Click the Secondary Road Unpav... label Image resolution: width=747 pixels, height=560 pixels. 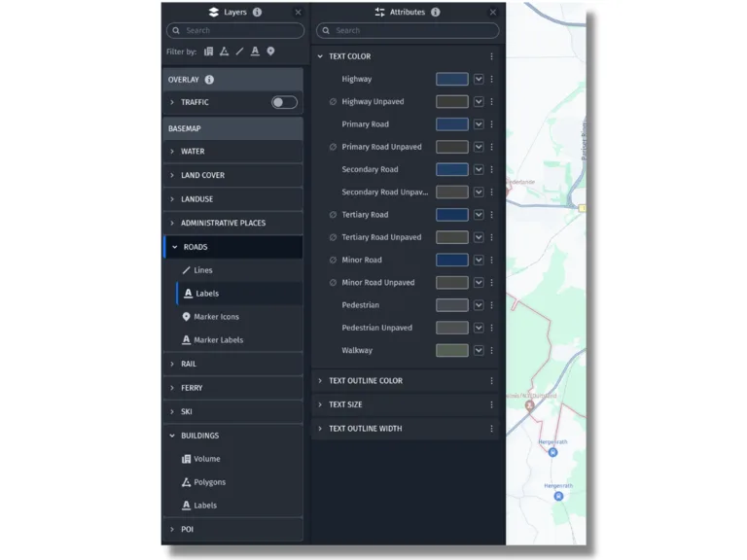[385, 192]
